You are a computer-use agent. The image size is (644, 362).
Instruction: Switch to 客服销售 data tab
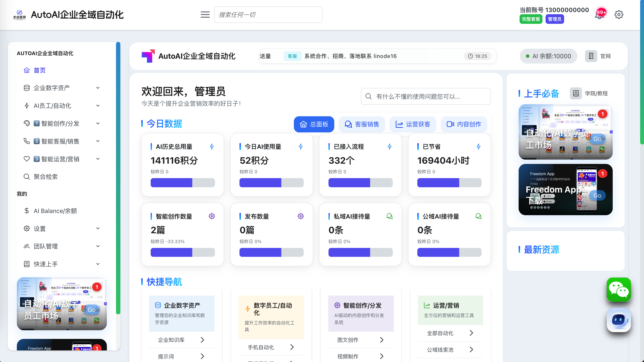(361, 124)
